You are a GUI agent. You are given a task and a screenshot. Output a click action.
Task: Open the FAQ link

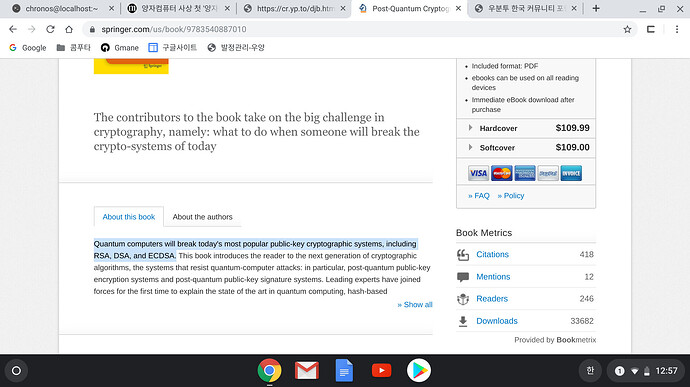pyautogui.click(x=479, y=195)
